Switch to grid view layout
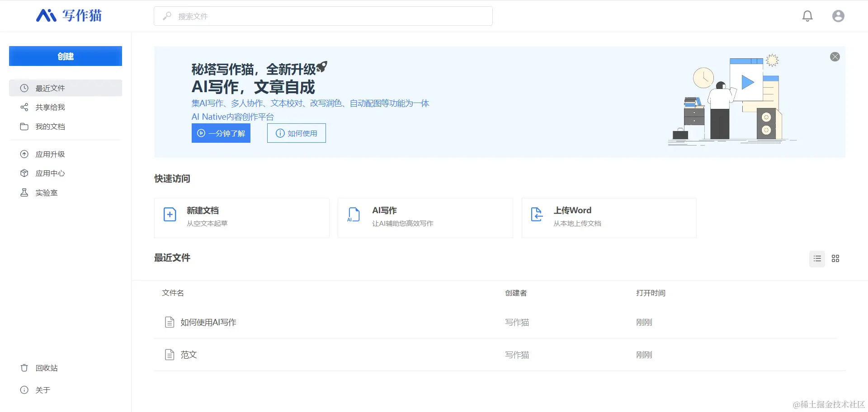 pos(835,258)
